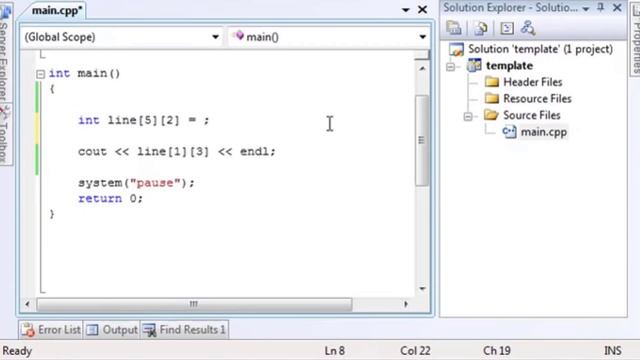The width and height of the screenshot is (640, 360).
Task: Select main.cpp in Solution Explorer
Action: coord(544,132)
